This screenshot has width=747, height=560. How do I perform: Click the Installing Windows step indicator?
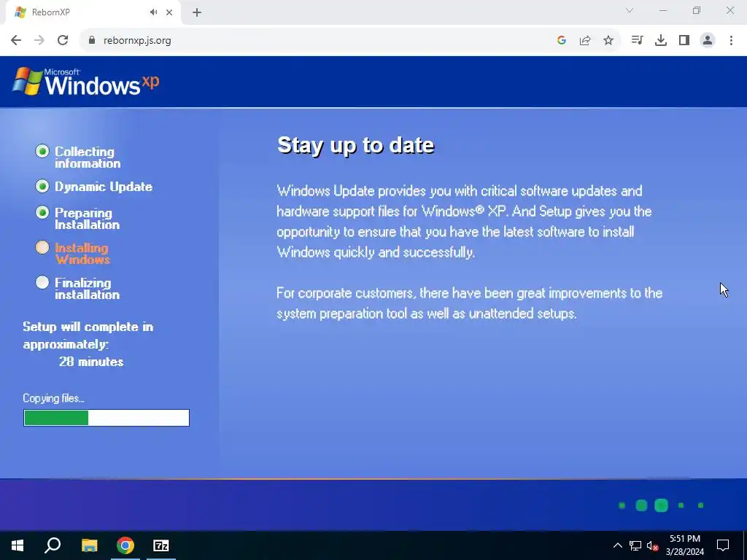pyautogui.click(x=42, y=247)
